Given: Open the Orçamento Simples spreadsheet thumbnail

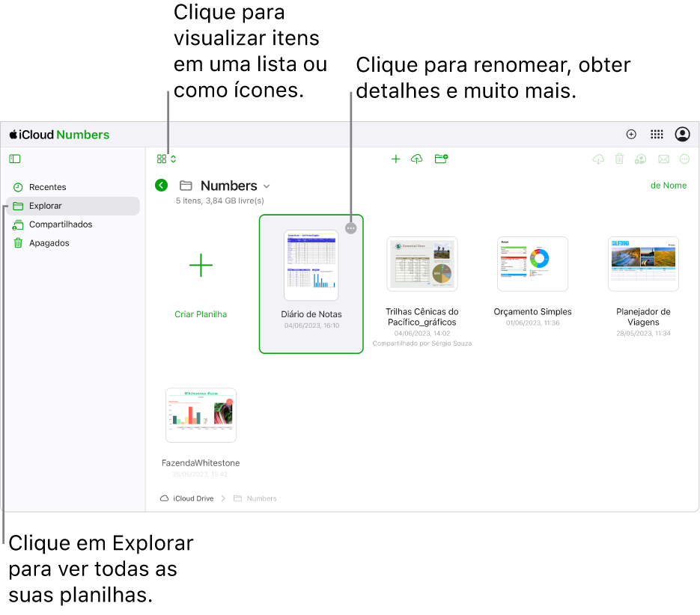Looking at the screenshot, I should pos(532,264).
